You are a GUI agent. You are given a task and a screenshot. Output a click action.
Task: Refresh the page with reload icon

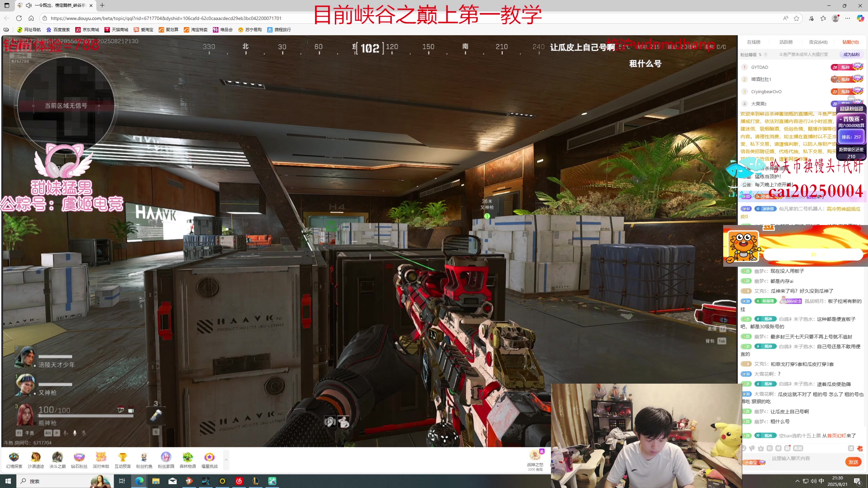click(19, 18)
